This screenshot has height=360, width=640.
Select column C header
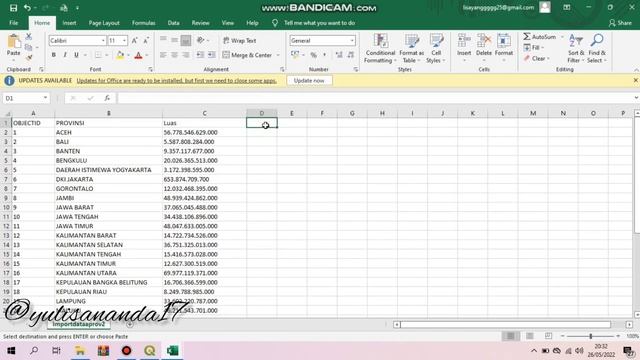[204, 113]
